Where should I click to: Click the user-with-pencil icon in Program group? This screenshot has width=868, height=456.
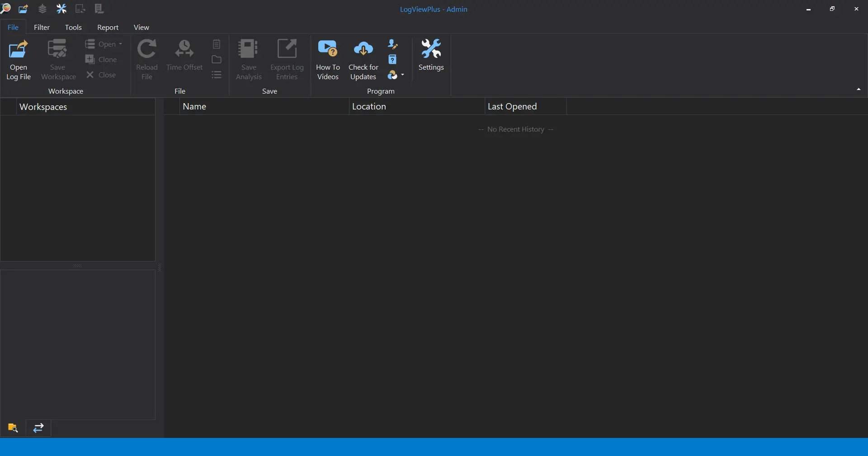393,44
